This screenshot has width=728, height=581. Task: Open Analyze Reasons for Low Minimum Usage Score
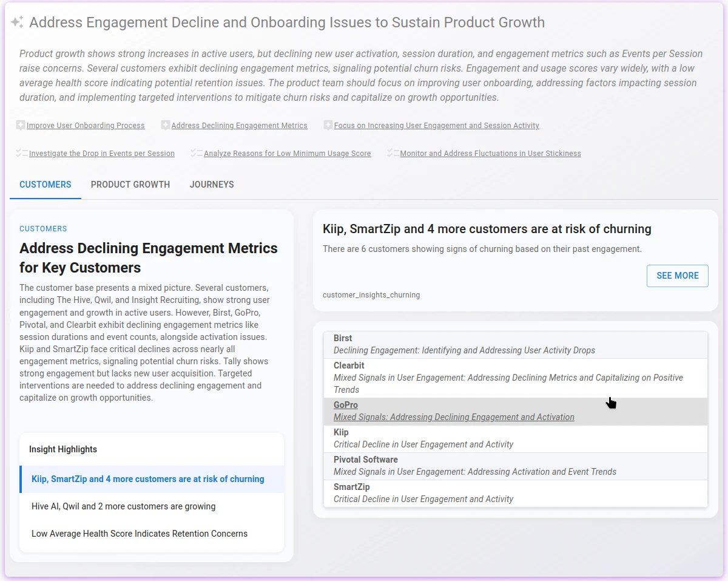tap(288, 154)
